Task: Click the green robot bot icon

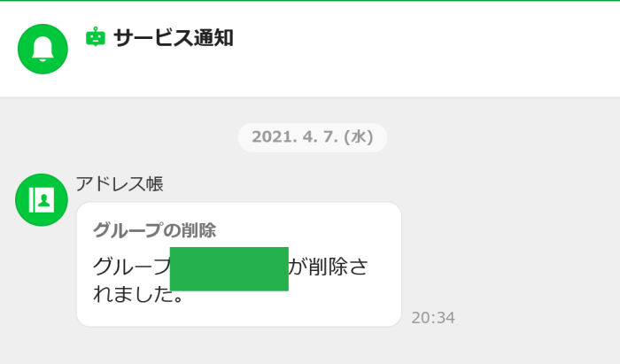Action: (x=96, y=37)
